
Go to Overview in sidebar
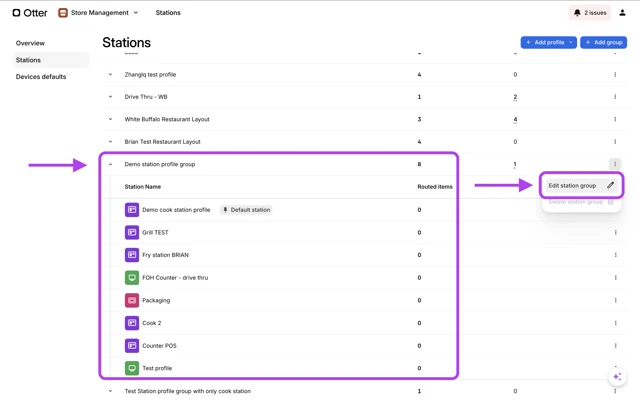pyautogui.click(x=30, y=43)
